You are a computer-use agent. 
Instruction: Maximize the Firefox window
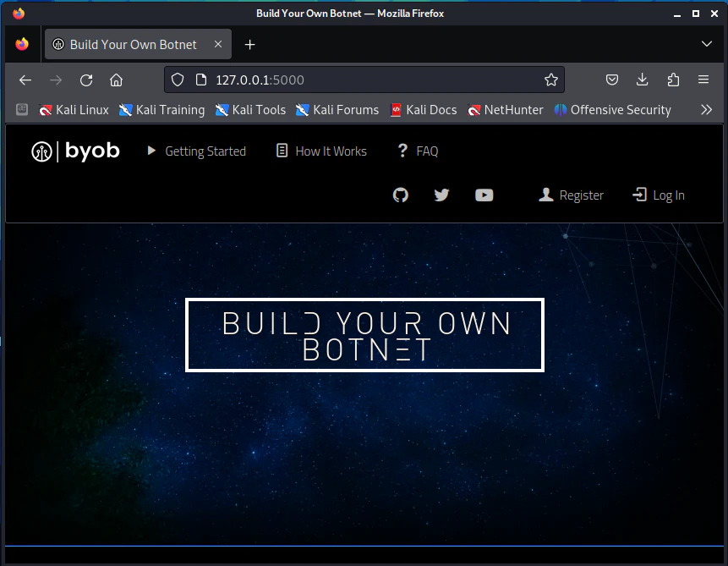click(x=696, y=14)
